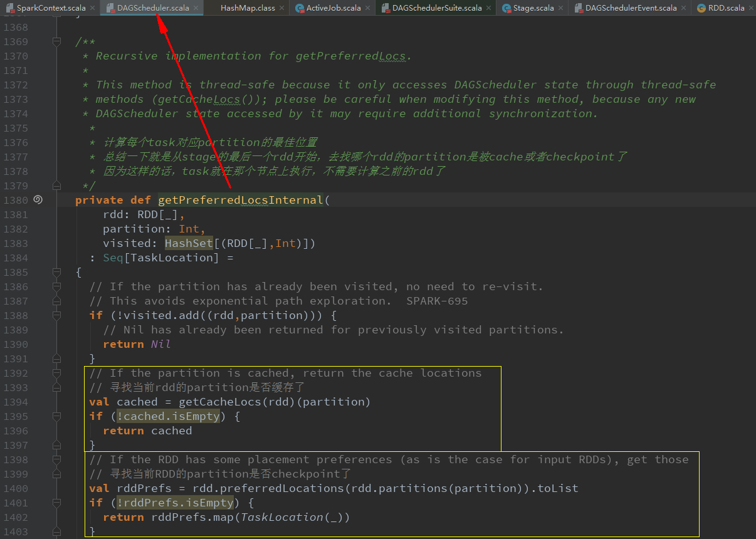Click the fold end marker at line 1391
The height and width of the screenshot is (539, 756).
tap(57, 358)
